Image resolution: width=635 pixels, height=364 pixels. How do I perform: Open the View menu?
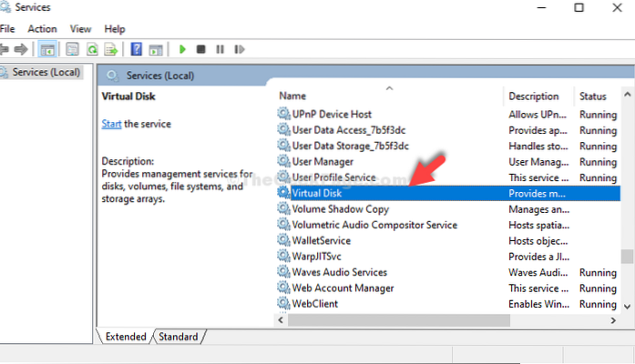(x=80, y=29)
